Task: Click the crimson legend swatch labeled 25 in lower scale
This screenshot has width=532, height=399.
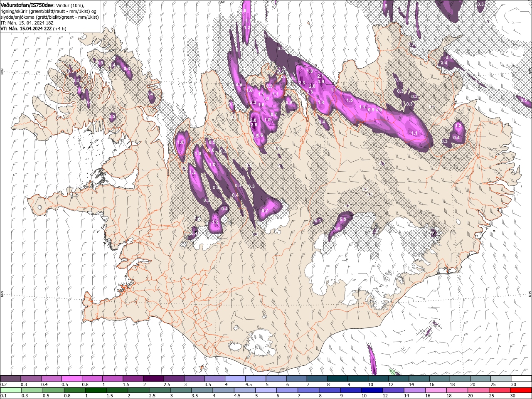Action: 499,390
